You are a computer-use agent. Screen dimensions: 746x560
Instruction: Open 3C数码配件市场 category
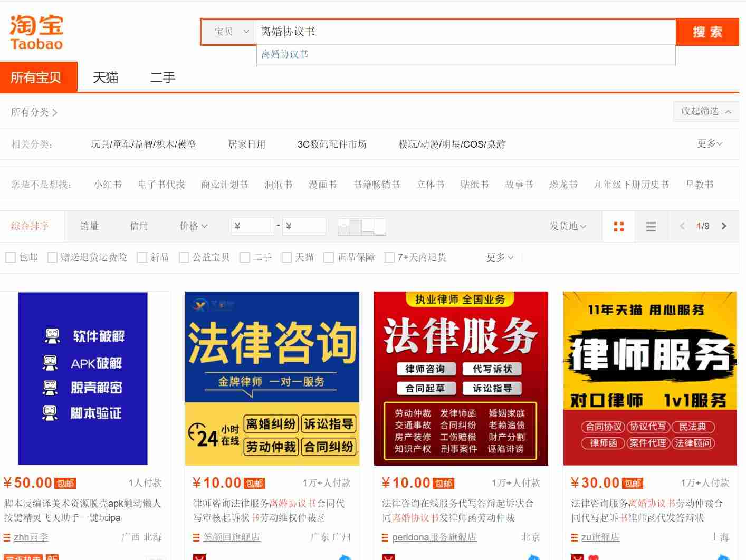click(x=332, y=144)
